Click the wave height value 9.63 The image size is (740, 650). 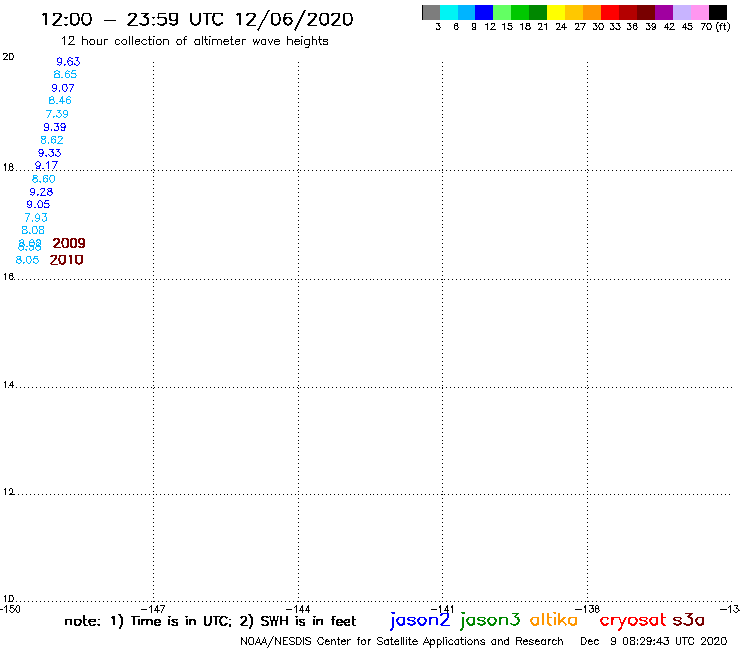tap(68, 61)
